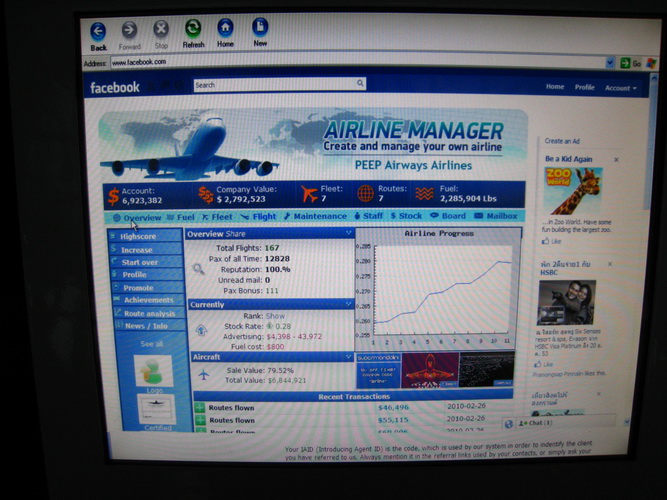The height and width of the screenshot is (500, 667).
Task: Click the green Go button
Action: pos(630,63)
